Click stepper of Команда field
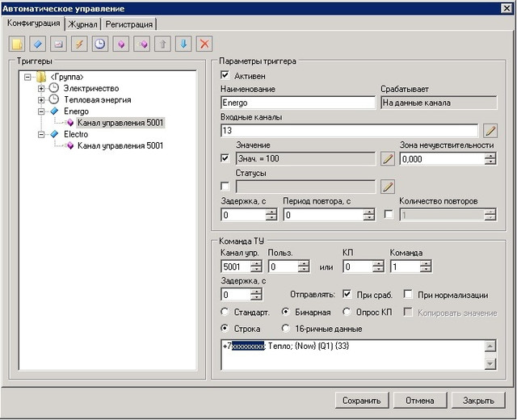Viewport: 517px width, 420px height. click(426, 267)
